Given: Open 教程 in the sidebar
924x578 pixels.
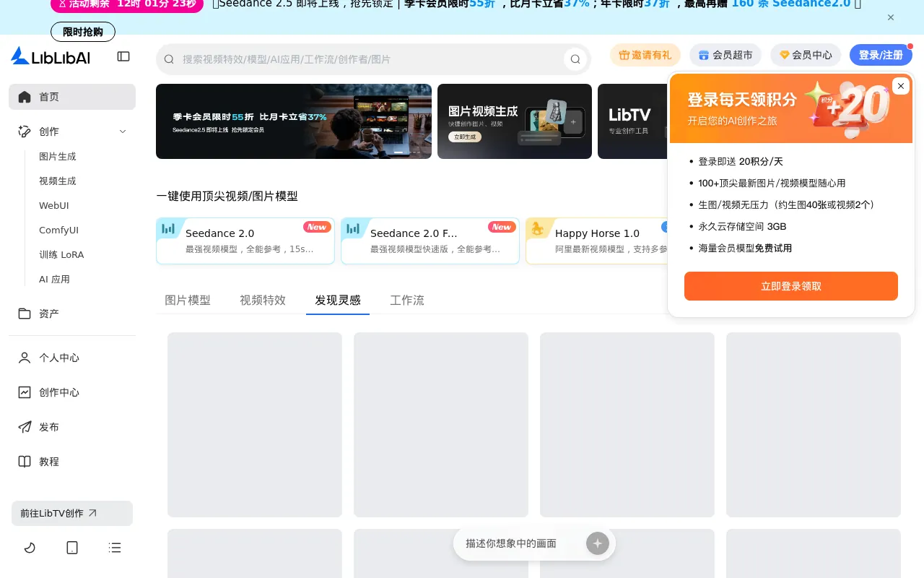Looking at the screenshot, I should (72, 462).
